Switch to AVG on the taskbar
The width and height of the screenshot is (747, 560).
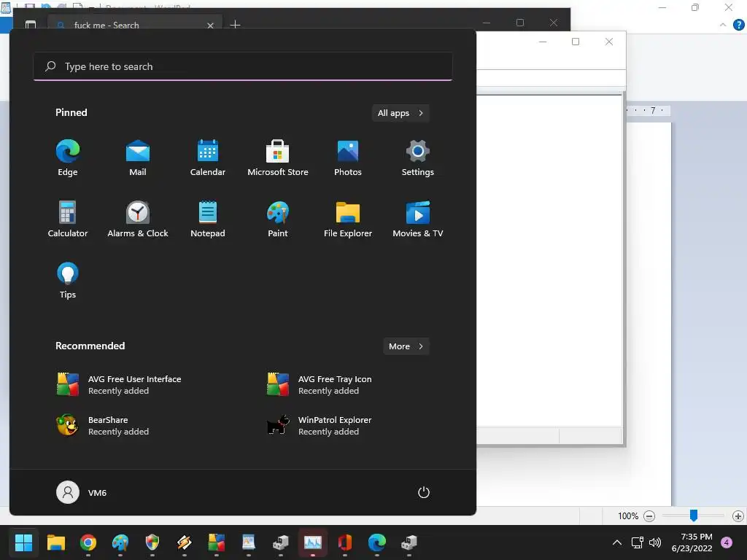(x=216, y=542)
